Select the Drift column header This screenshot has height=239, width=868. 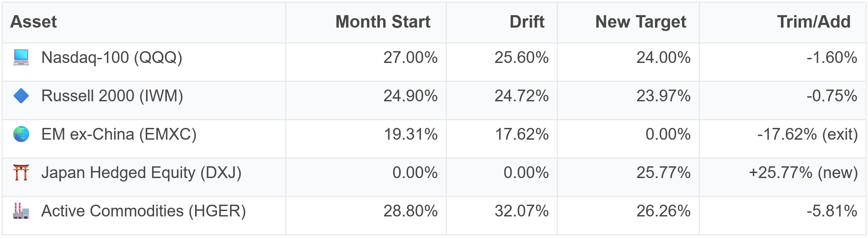[527, 22]
